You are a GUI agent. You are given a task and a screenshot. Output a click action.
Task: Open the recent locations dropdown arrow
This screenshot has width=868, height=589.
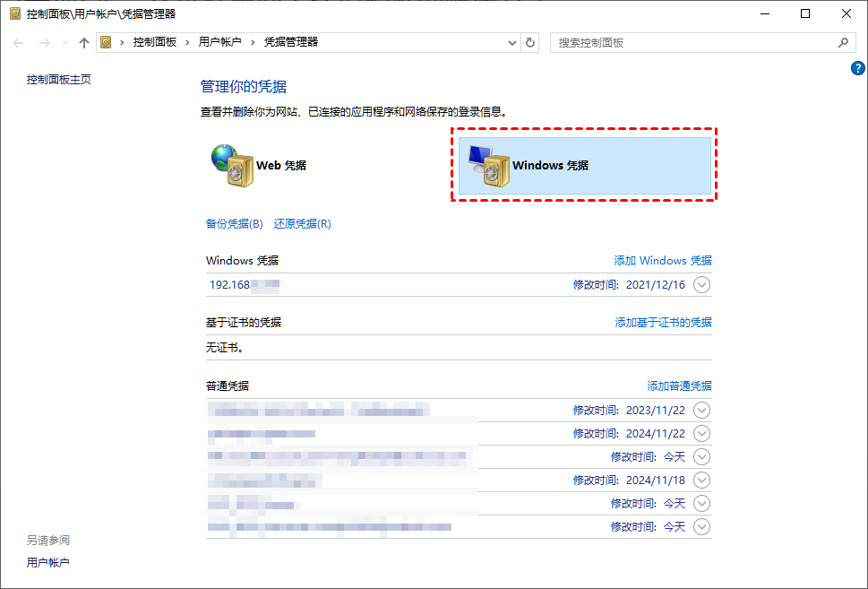tap(66, 43)
